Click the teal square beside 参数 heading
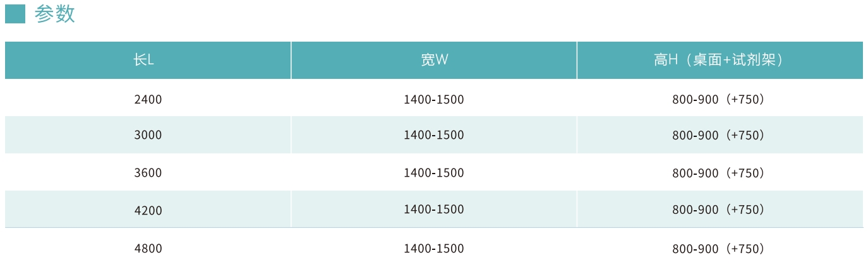Image resolution: width=868 pixels, height=272 pixels. point(15,14)
